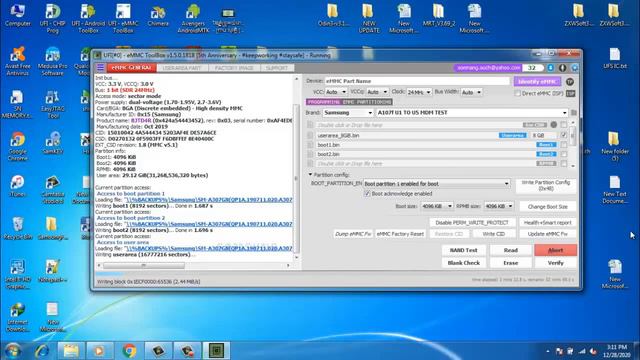640x360 pixels.
Task: Open the Boot size 4096 KB dropdown
Action: [436, 207]
